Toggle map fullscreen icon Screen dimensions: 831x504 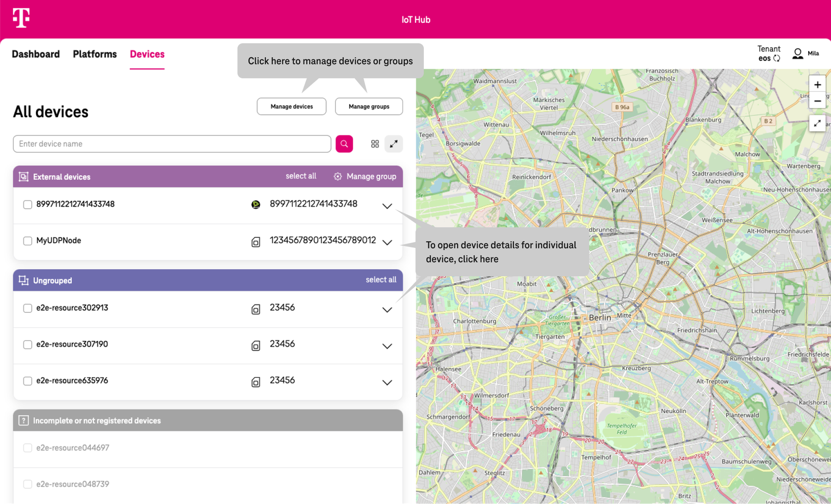[817, 123]
